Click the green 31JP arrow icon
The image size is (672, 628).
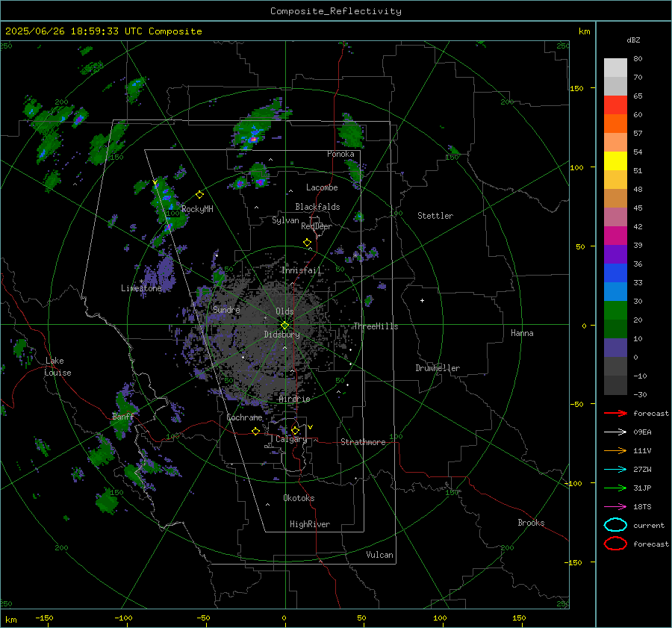pos(615,488)
